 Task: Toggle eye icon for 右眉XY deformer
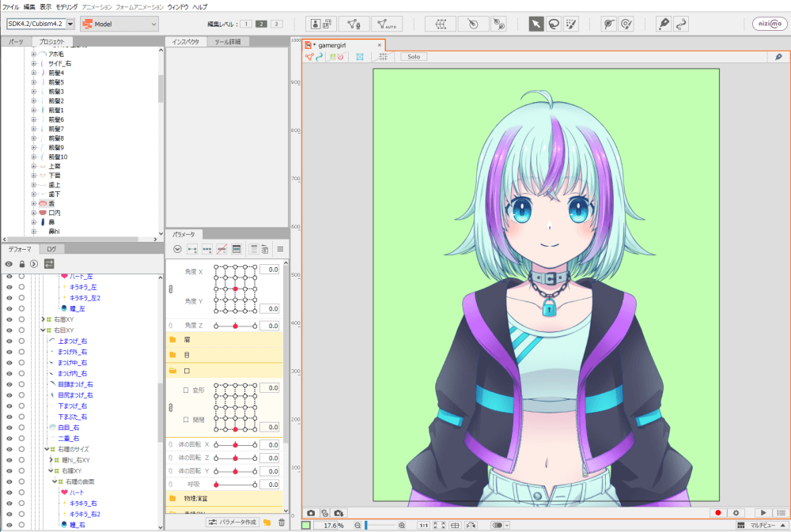[x=9, y=319]
